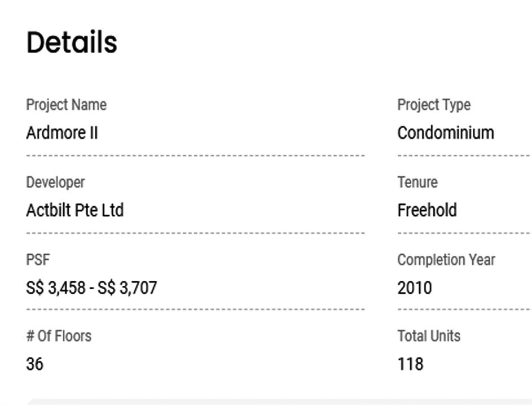Viewport: 532px width, 405px height.
Task: Click the Completion Year label
Action: click(446, 260)
